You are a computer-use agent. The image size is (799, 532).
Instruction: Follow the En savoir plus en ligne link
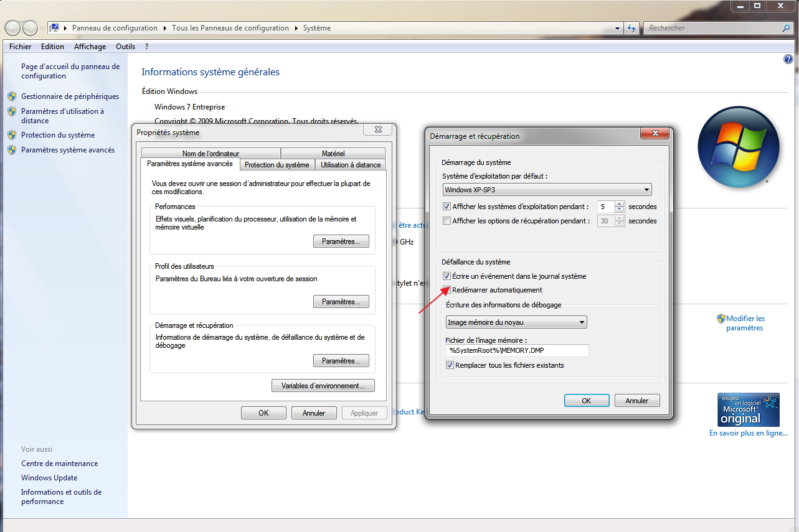(749, 433)
